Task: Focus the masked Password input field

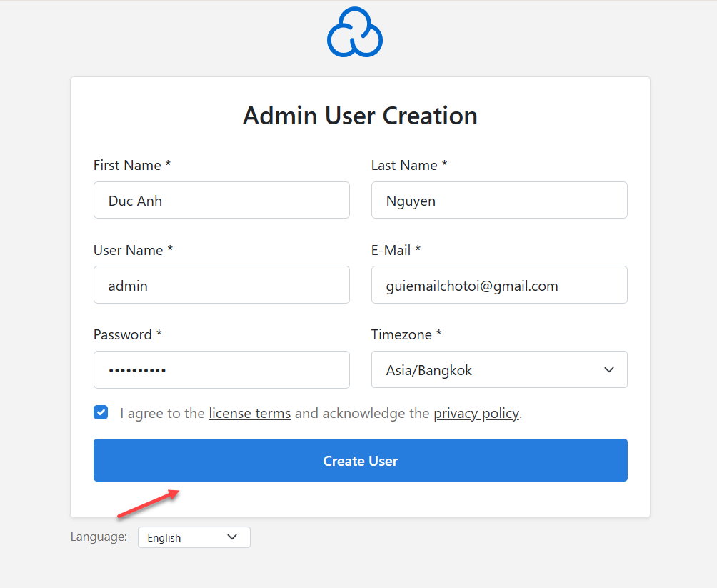Action: (x=221, y=370)
